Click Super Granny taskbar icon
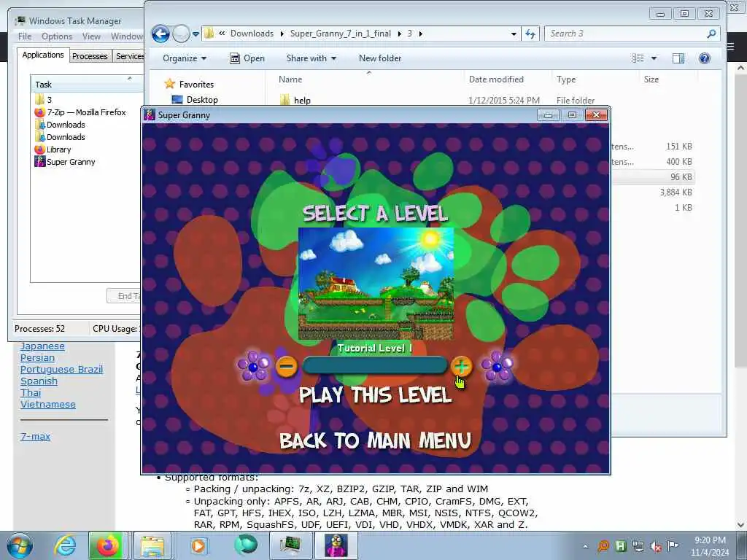This screenshot has height=560, width=747. [x=336, y=545]
